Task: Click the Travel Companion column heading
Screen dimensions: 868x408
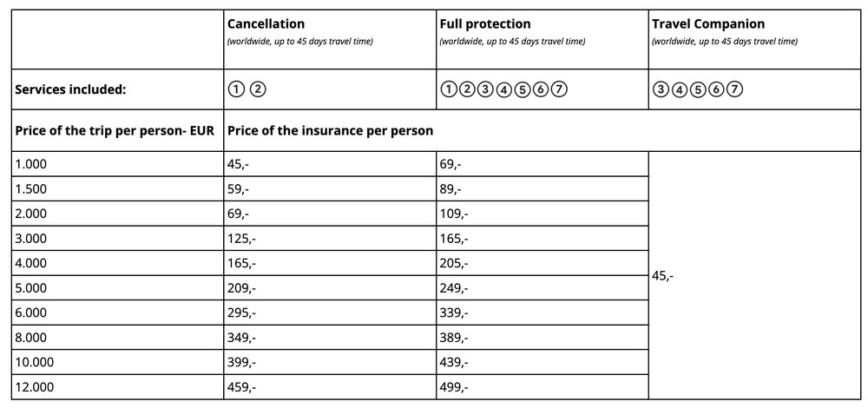Action: [x=707, y=24]
